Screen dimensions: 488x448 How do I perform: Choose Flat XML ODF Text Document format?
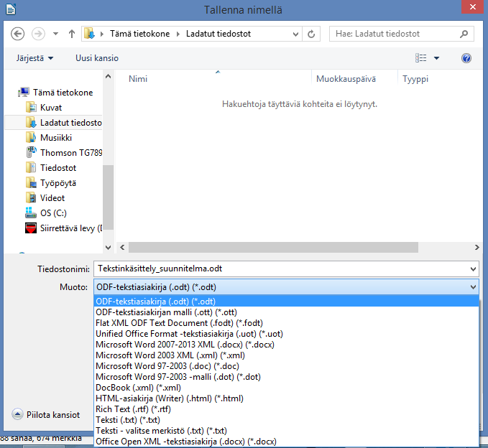click(x=286, y=323)
